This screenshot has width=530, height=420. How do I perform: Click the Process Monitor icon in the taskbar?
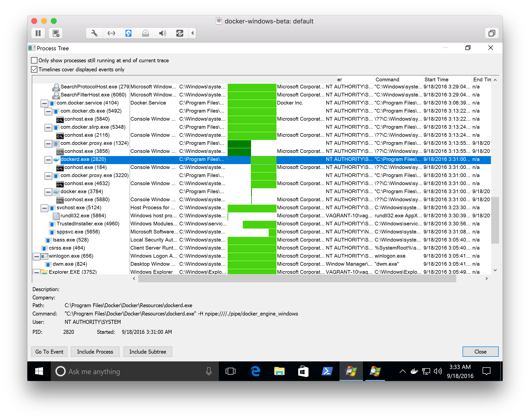(375, 372)
